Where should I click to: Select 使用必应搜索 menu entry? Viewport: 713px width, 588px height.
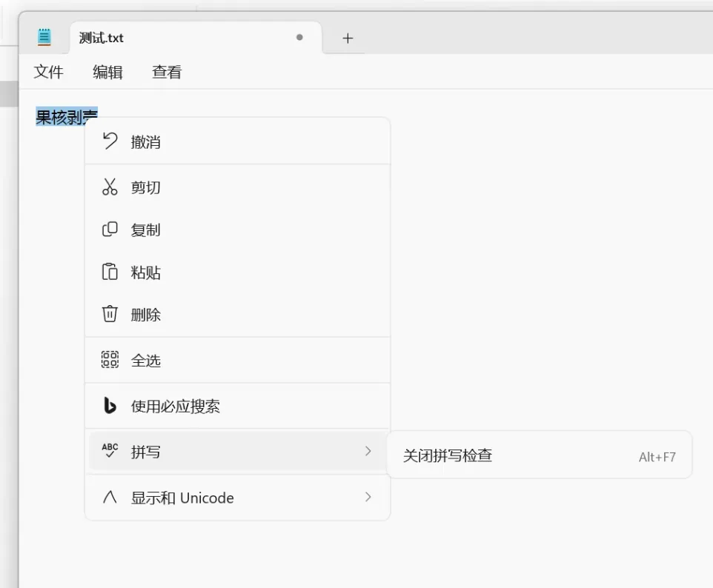(x=237, y=406)
